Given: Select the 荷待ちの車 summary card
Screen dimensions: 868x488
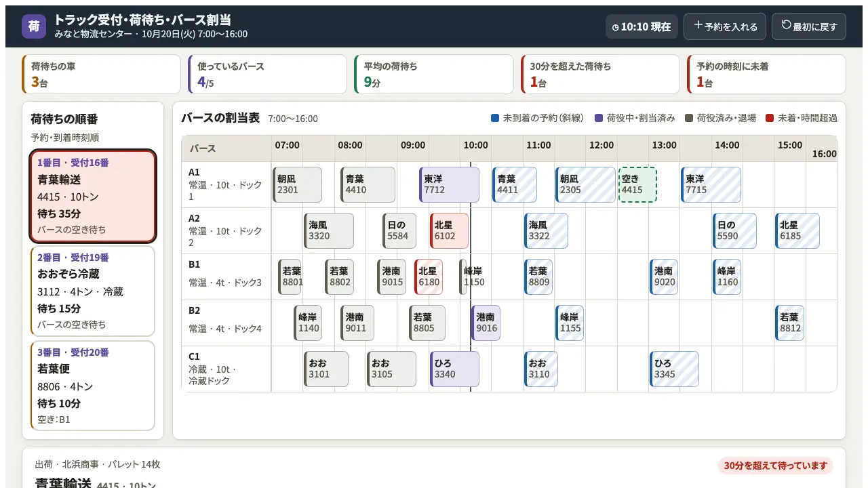Looking at the screenshot, I should point(102,75).
